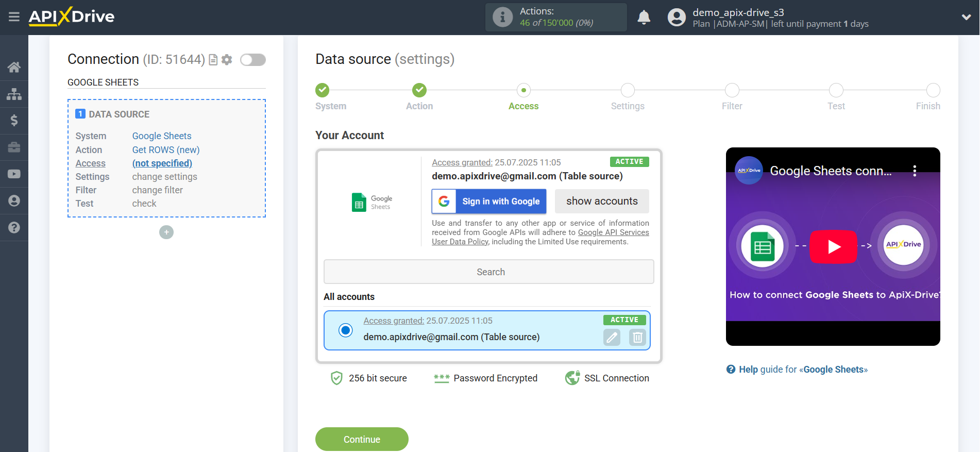The width and height of the screenshot is (980, 452).
Task: Add a block with the plus icon
Action: [x=166, y=232]
